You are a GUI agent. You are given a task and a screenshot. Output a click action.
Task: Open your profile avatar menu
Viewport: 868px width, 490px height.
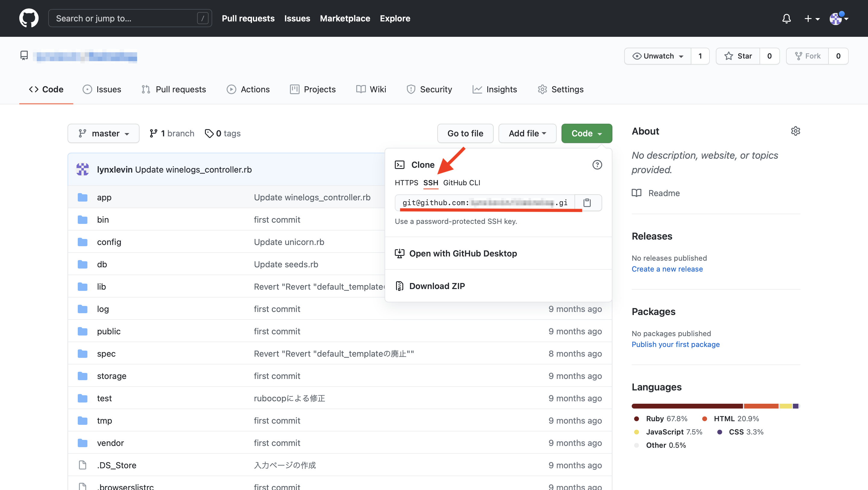click(x=837, y=18)
